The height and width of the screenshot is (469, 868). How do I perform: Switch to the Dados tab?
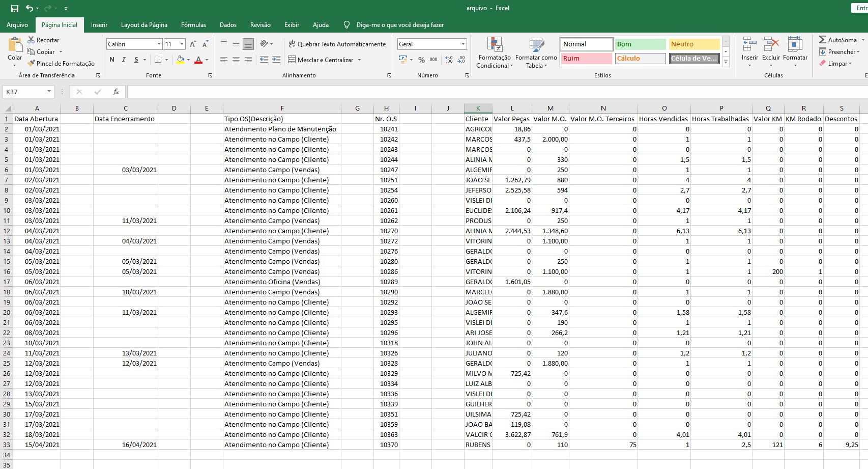click(x=228, y=24)
